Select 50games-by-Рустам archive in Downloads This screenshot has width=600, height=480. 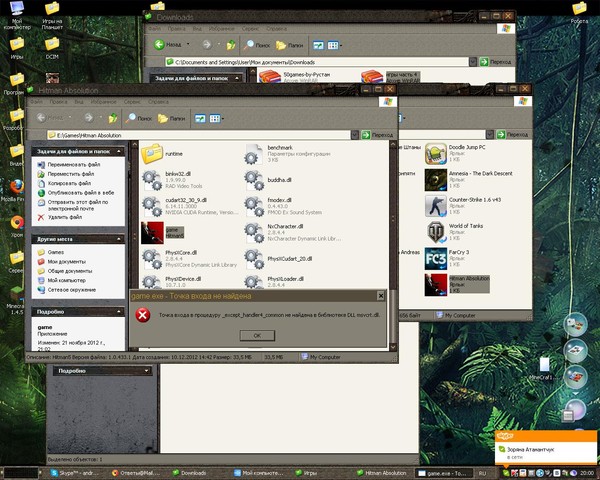coord(294,76)
